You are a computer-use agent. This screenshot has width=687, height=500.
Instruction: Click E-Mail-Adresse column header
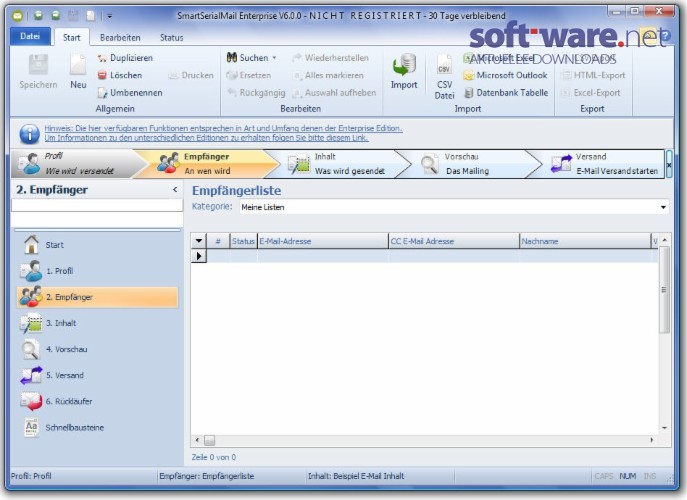click(x=322, y=241)
